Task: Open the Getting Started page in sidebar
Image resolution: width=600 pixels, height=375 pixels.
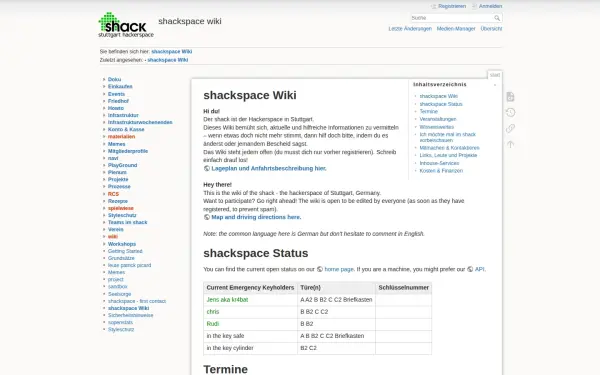Action: (125, 251)
